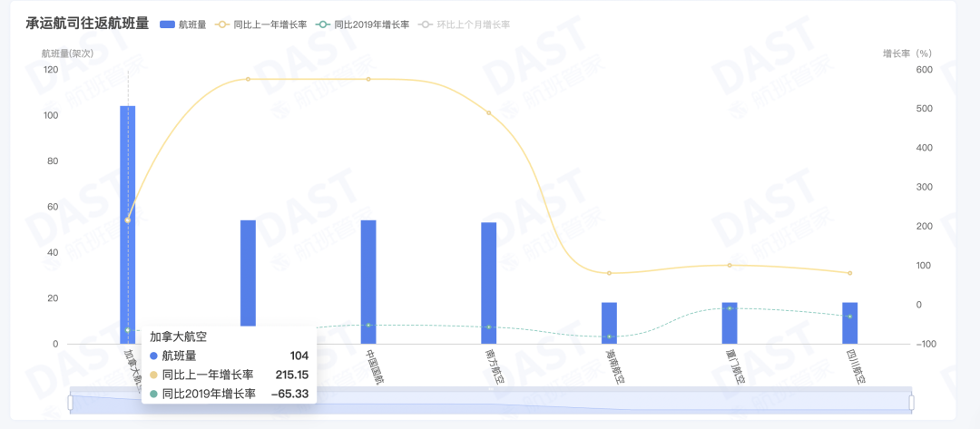Click the right handle of the zoom slider
Screen dimensions: 980x429
(911, 401)
